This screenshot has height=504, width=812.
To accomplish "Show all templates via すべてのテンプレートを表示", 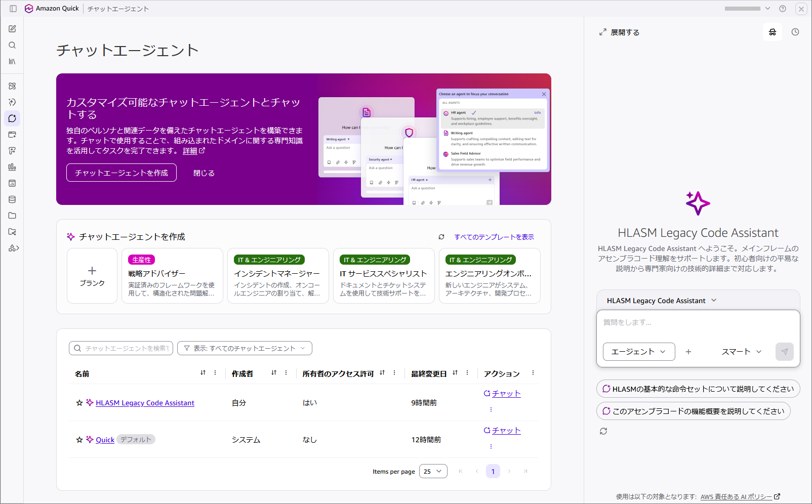I will [494, 237].
